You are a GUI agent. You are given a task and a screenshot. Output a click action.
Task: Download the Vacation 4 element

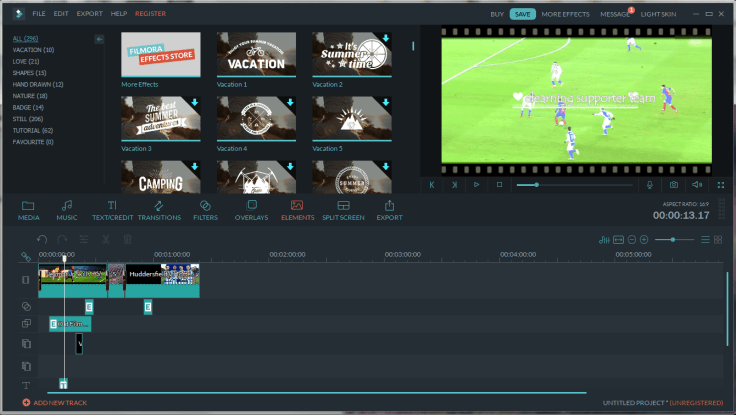coord(290,102)
